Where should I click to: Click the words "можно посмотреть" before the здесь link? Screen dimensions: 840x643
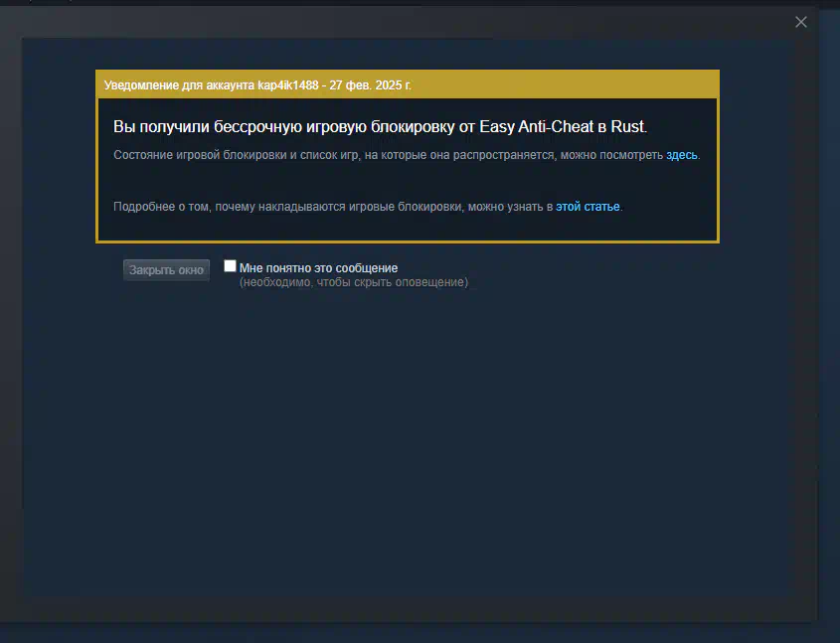tap(611, 155)
